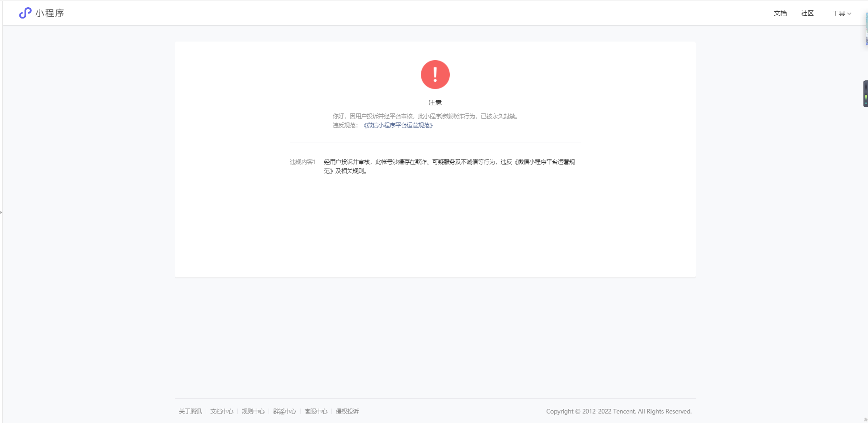This screenshot has width=868, height=423.
Task: Expand the 工具 dropdown menu
Action: tap(841, 14)
